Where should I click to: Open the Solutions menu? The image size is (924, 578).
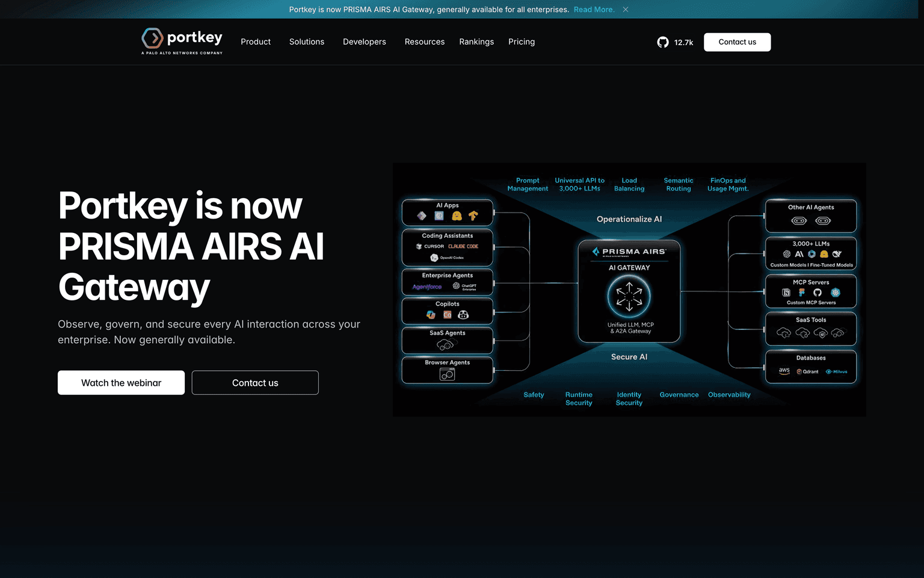[x=307, y=42]
